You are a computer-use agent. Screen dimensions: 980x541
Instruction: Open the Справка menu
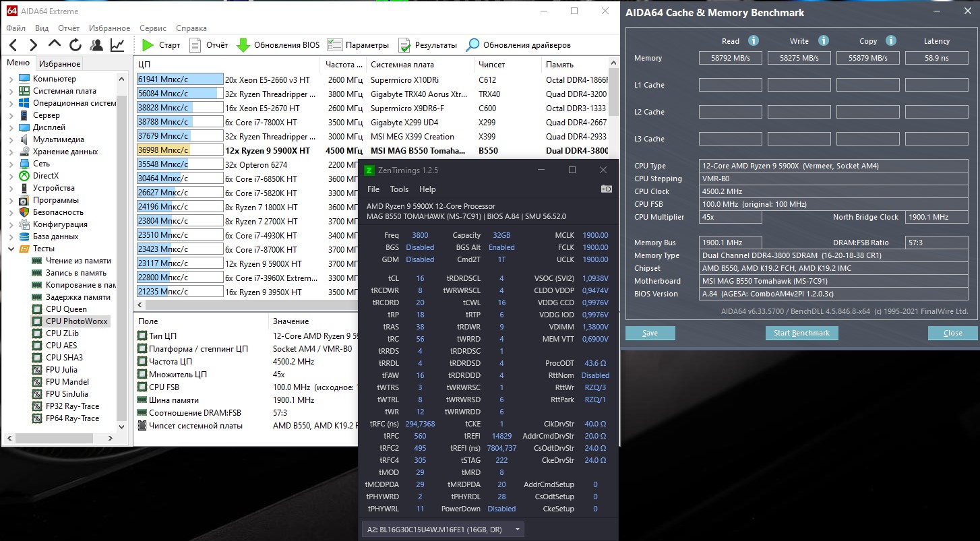pyautogui.click(x=191, y=28)
